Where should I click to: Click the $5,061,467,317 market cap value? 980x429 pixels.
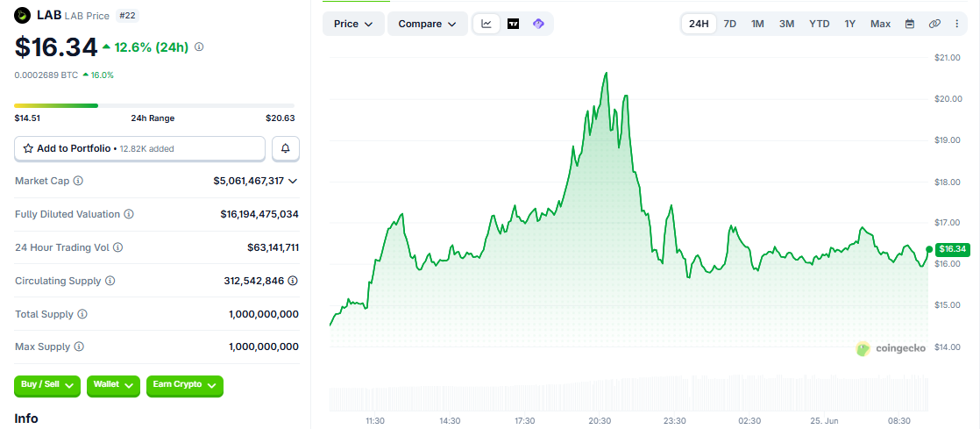(x=248, y=181)
